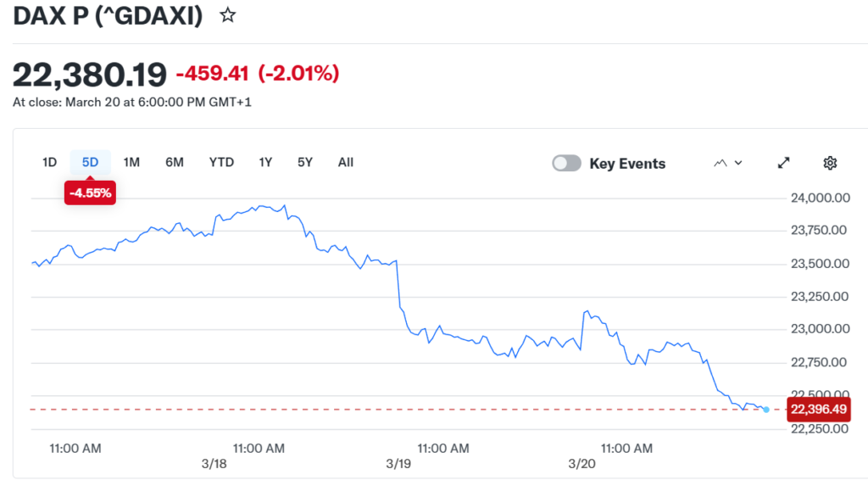Expand the chart type dropdown chevron

[x=738, y=163]
